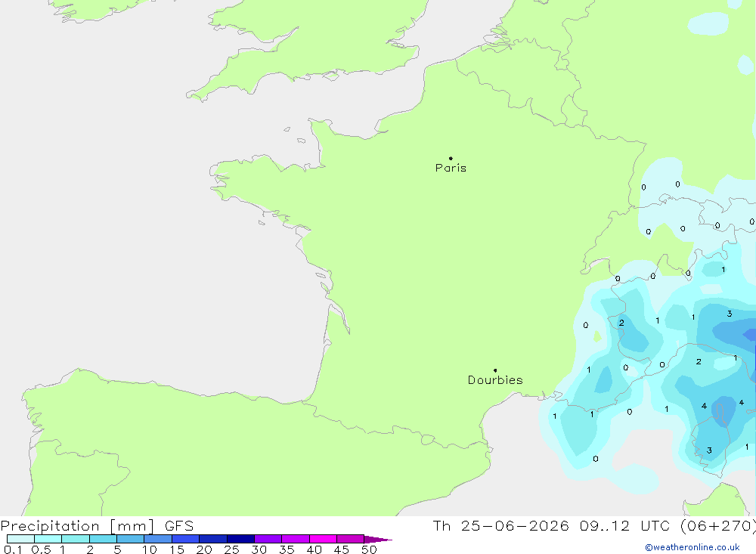Pick the 30–35 mm purple legend swatch
The height and width of the screenshot is (554, 756).
(268, 539)
